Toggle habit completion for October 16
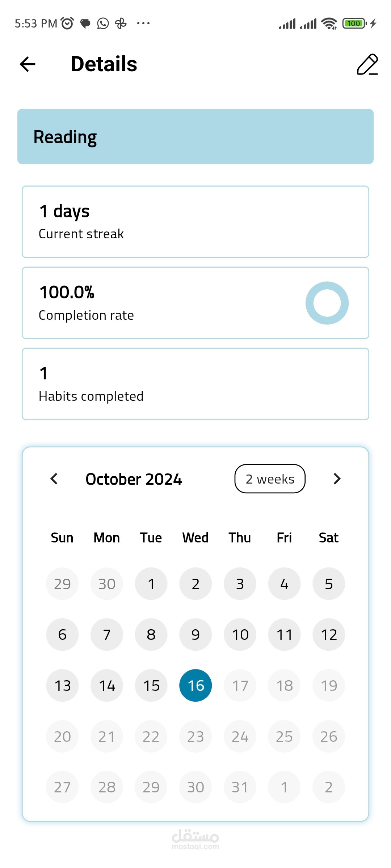This screenshot has width=391, height=868. pyautogui.click(x=195, y=685)
